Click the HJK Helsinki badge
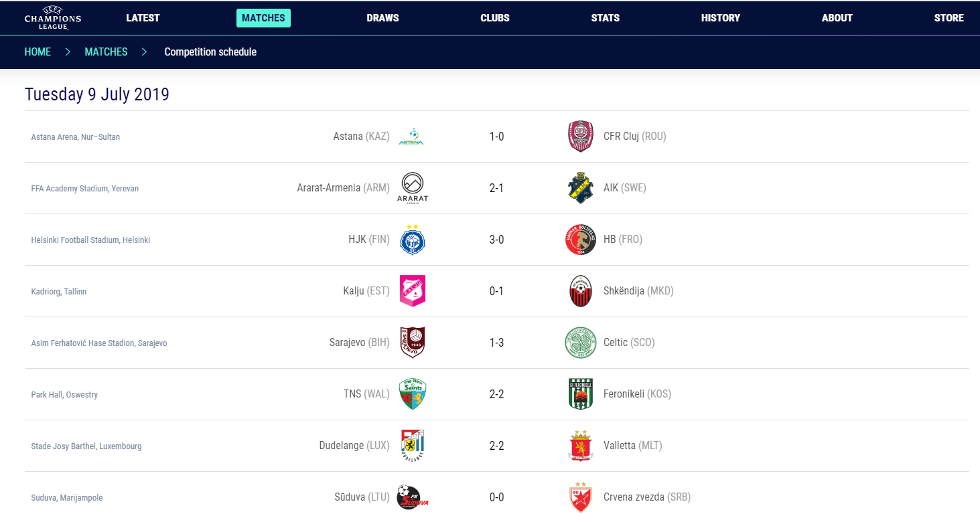Viewport: 980px width, 514px height. coord(412,240)
